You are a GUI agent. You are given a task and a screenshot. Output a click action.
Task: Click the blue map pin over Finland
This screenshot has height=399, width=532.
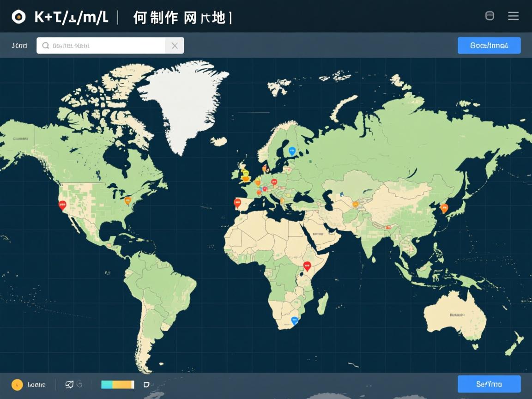tap(291, 150)
